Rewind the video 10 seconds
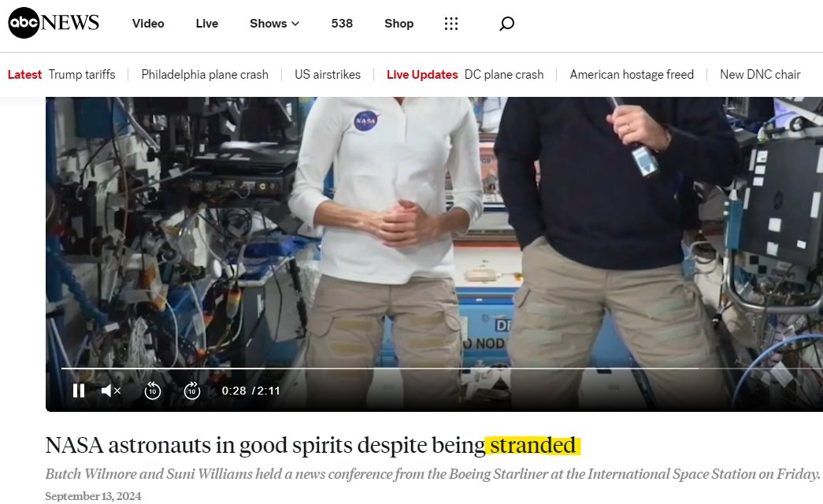 (x=152, y=391)
